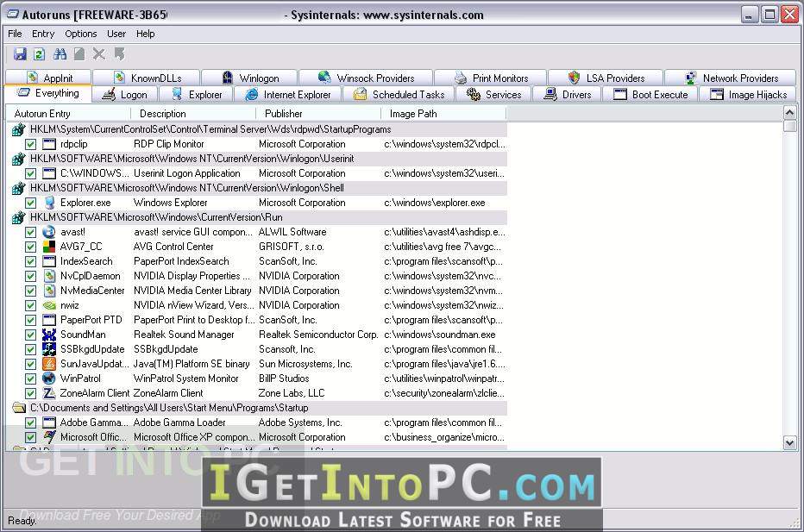
Task: Select the CurrentVersion\Run registry key row
Action: point(259,217)
